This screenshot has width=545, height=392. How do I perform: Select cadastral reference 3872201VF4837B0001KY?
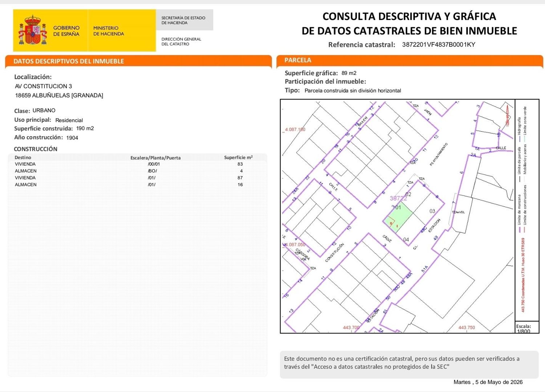tap(439, 45)
